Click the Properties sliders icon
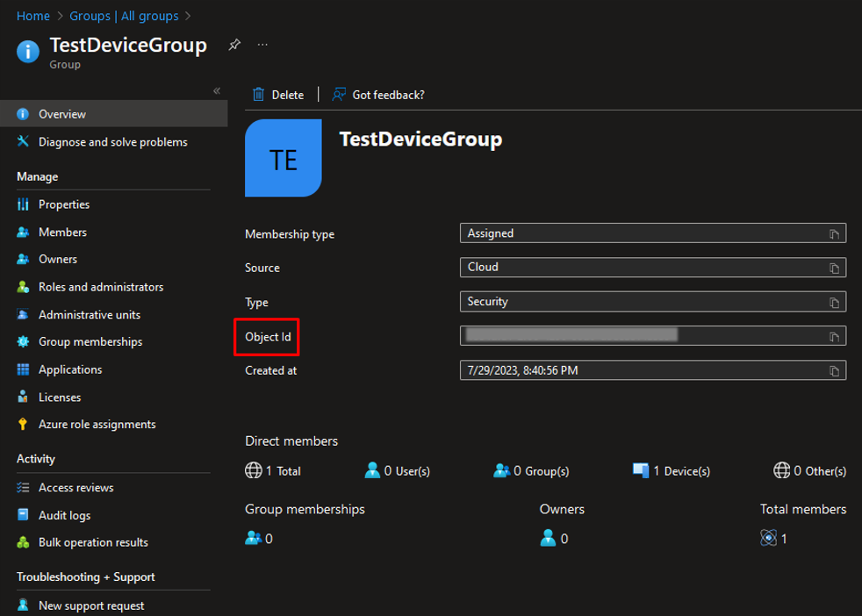The width and height of the screenshot is (862, 616). point(23,204)
